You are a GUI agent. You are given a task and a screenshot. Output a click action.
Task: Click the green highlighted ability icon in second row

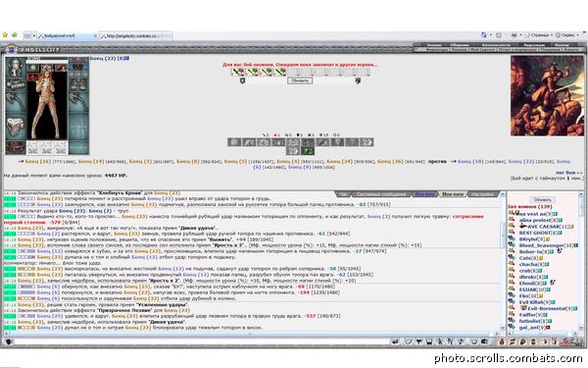308,150
